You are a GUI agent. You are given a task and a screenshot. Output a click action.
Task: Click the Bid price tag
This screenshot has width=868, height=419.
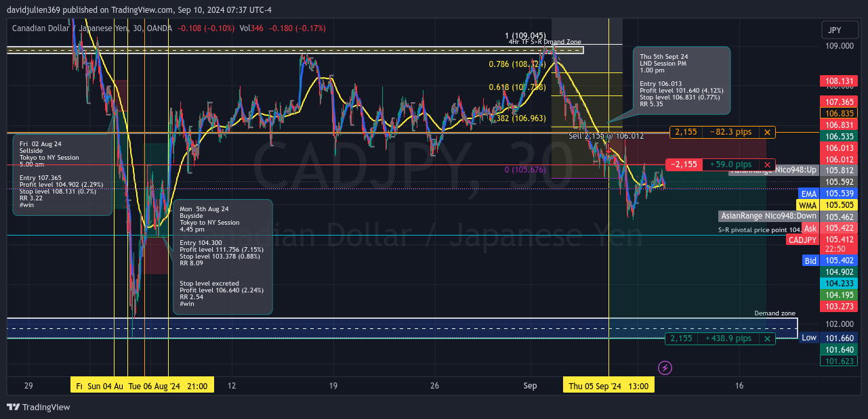pos(810,261)
